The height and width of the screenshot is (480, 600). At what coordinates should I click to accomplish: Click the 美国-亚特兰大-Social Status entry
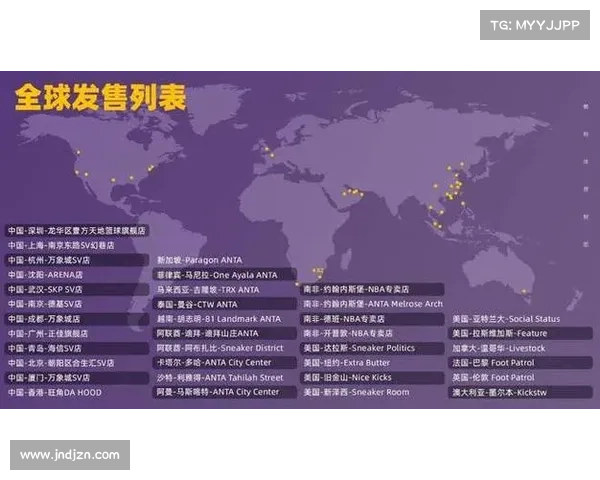click(506, 319)
